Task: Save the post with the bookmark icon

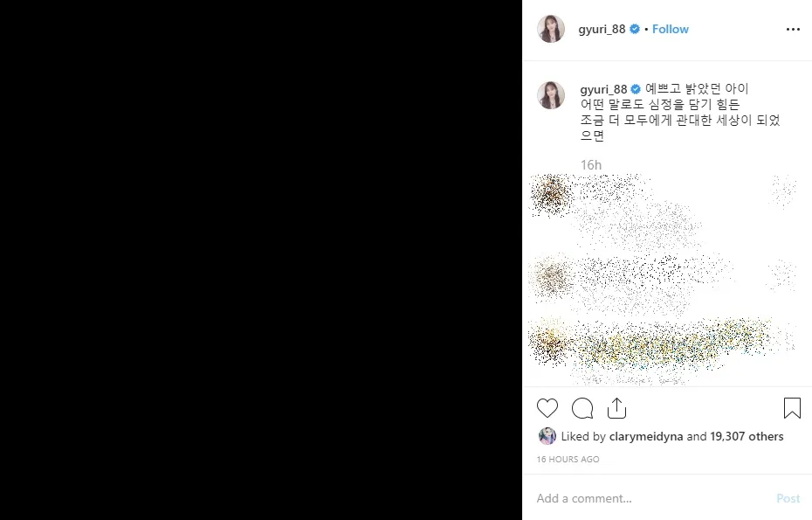Action: pyautogui.click(x=792, y=408)
